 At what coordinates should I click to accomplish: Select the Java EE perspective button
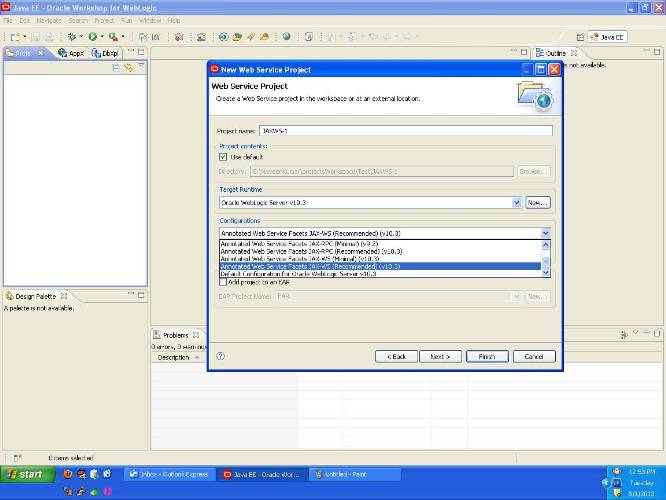tap(607, 37)
